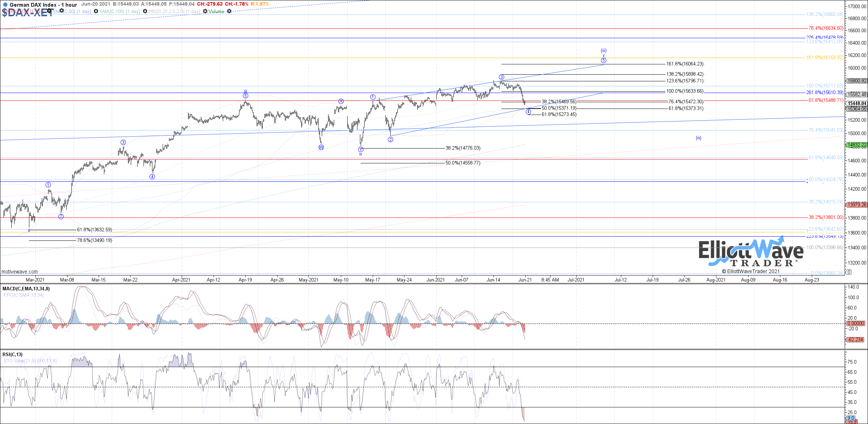Select the Volume study label

coord(216,11)
